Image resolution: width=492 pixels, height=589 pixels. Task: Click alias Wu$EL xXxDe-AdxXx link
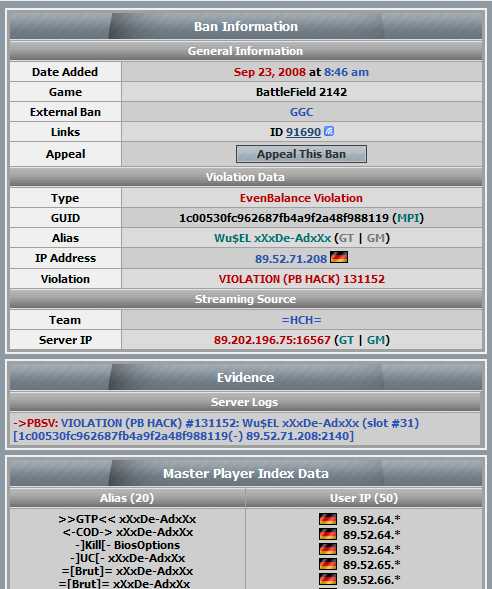[x=273, y=238]
